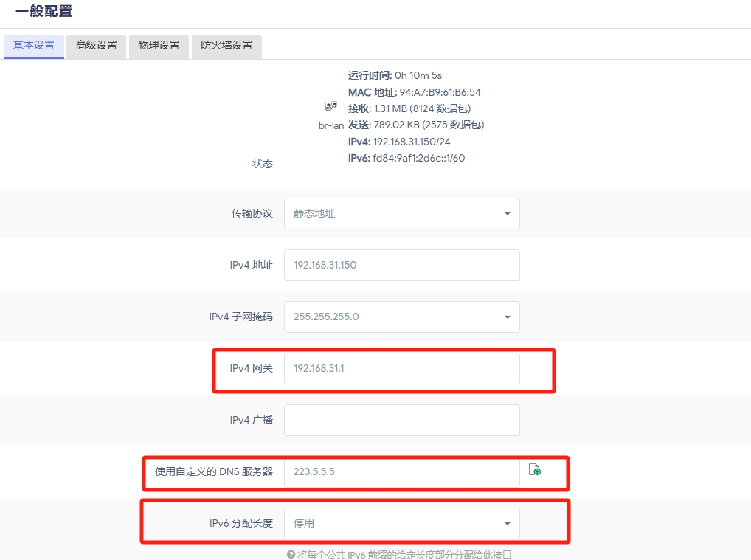The image size is (751, 560).
Task: Click the dropdown arrow of 传输协议
Action: point(507,213)
